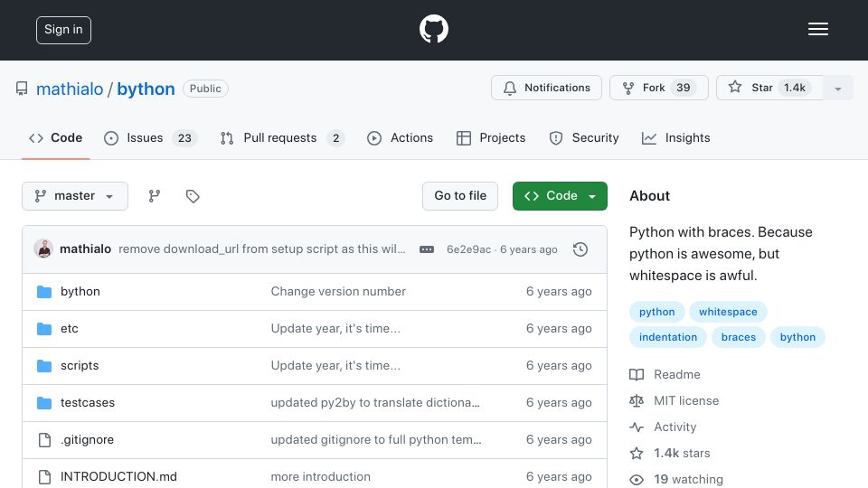
Task: Open 'Change version number' commit link
Action: pyautogui.click(x=338, y=292)
